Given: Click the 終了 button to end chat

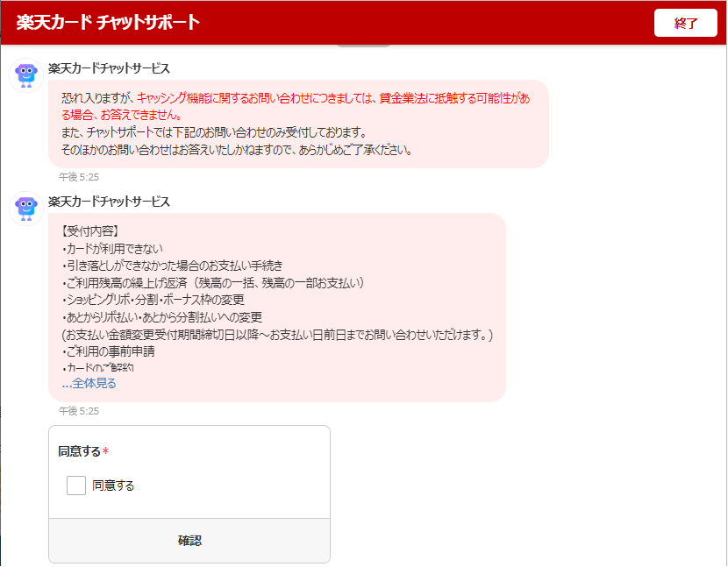Looking at the screenshot, I should [685, 23].
